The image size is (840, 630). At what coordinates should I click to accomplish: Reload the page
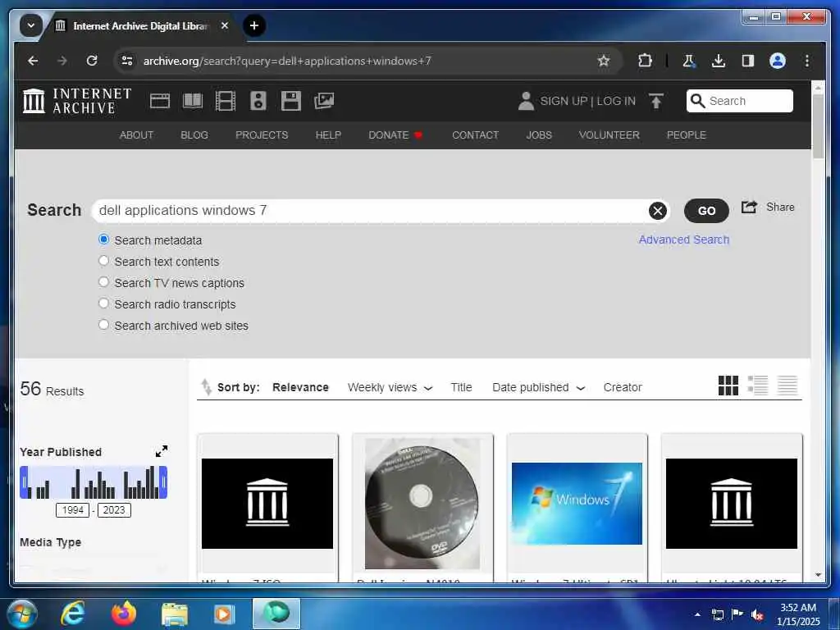pyautogui.click(x=92, y=61)
